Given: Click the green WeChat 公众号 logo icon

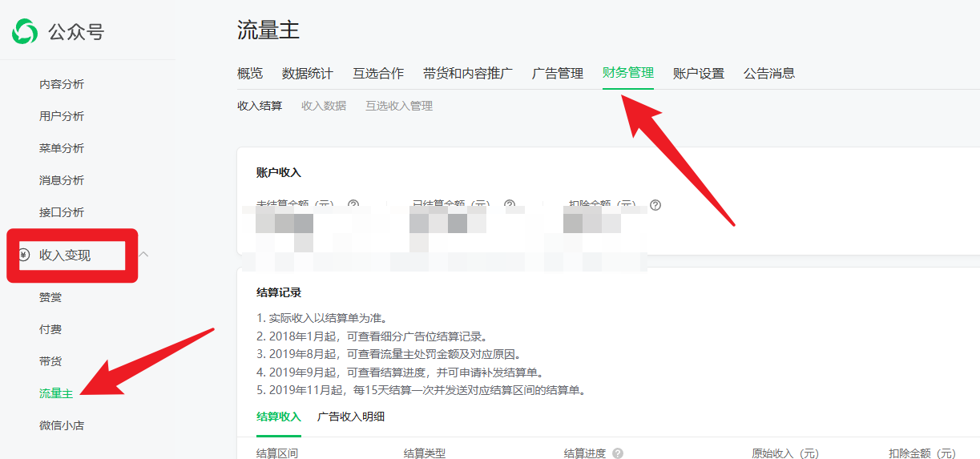Looking at the screenshot, I should 24,32.
